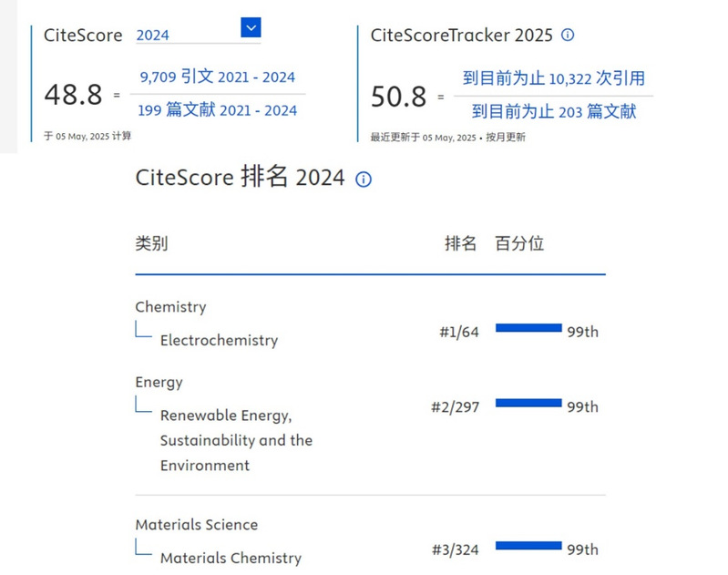Viewport: 728px width, 575px height.
Task: Open the CiteScore year dropdown arrow
Action: pyautogui.click(x=251, y=27)
